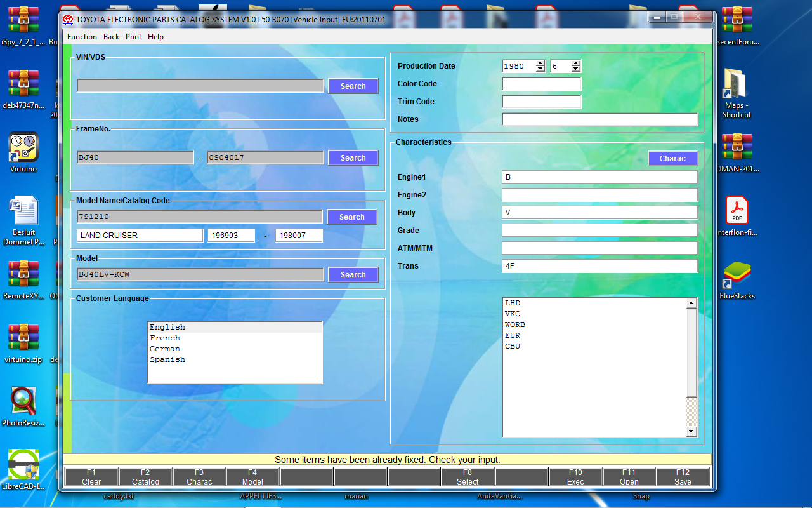This screenshot has height=508, width=812.
Task: Open the Virtuino desktop shortcut
Action: 23,152
